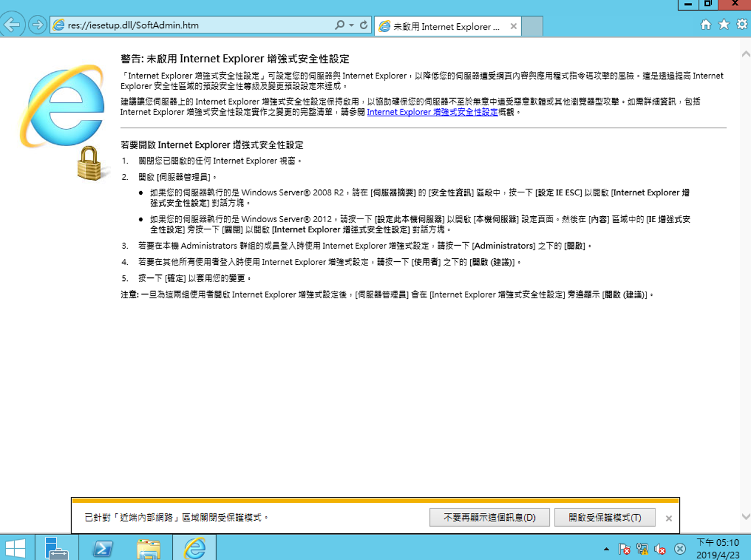The image size is (751, 560).
Task: Open the Tools gear menu
Action: (x=742, y=24)
